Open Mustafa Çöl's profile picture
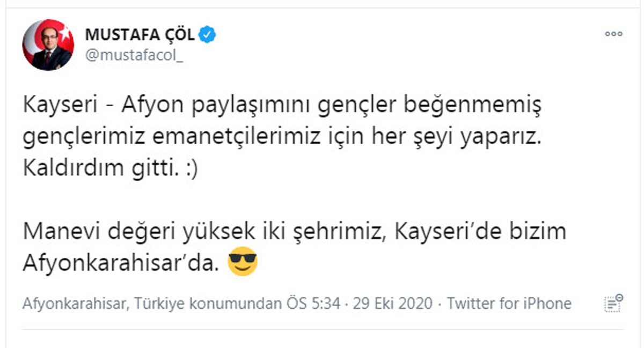 coord(48,45)
